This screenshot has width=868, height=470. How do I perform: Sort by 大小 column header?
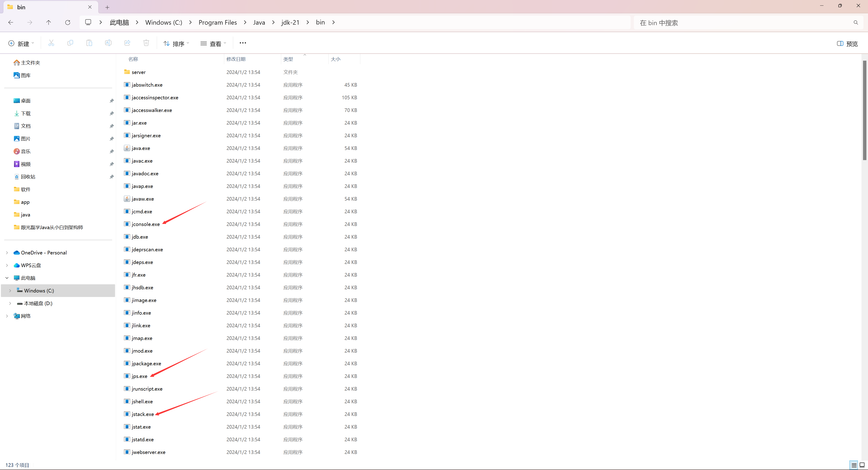(335, 59)
